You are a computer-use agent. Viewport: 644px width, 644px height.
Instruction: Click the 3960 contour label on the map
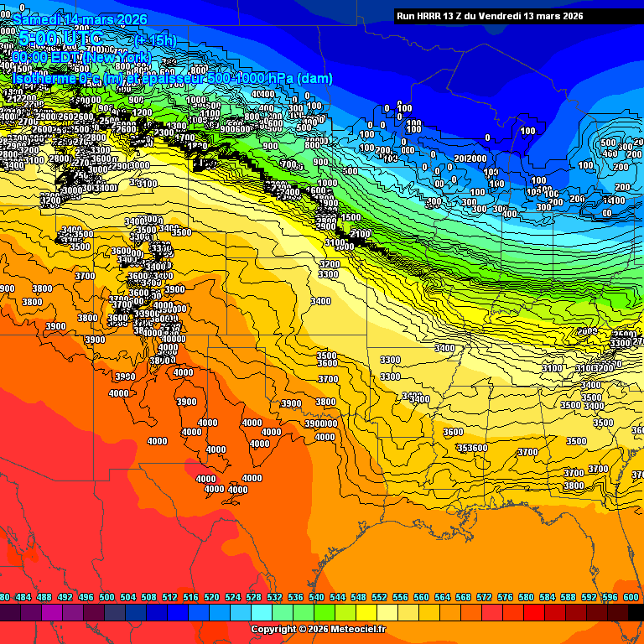click(x=125, y=377)
